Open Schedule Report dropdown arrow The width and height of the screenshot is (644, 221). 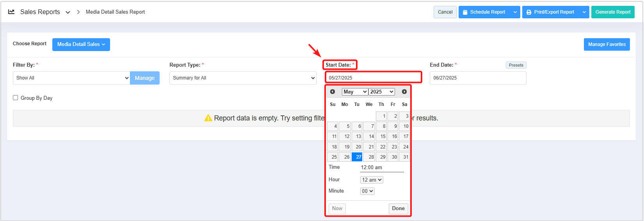(515, 12)
